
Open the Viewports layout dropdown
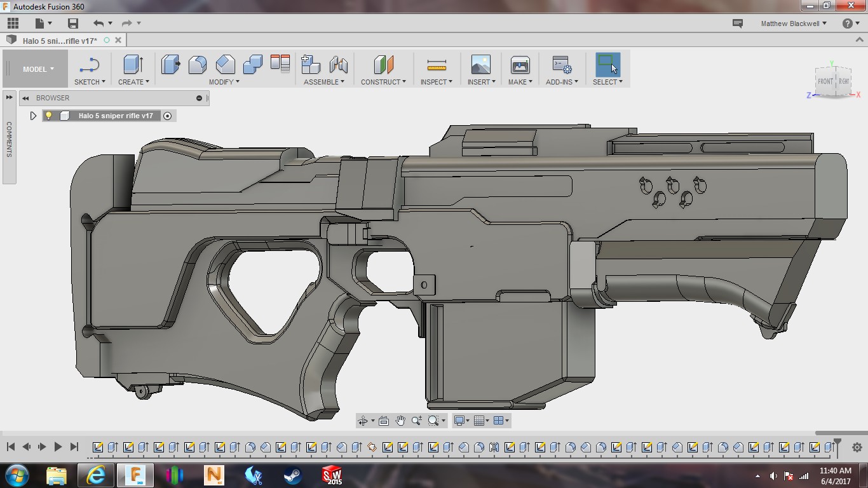pyautogui.click(x=501, y=421)
